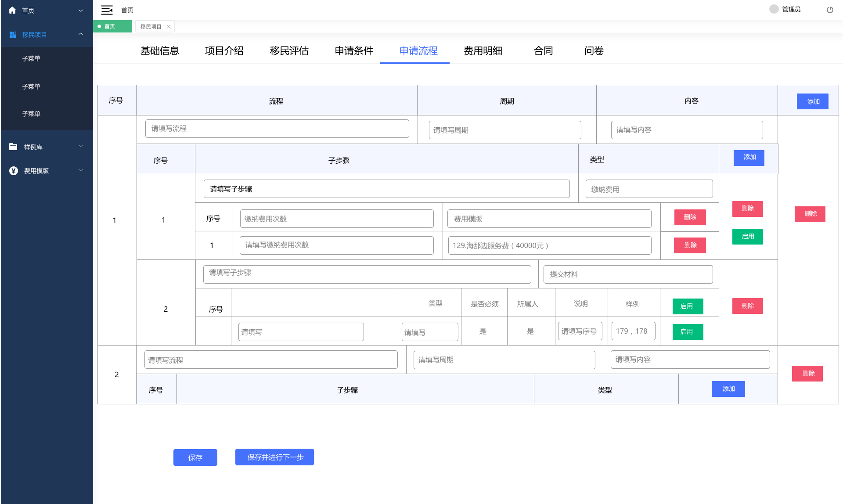The image size is (843, 504).
Task: Toggle 启用 button in row with 179, 178
Action: [x=687, y=331]
